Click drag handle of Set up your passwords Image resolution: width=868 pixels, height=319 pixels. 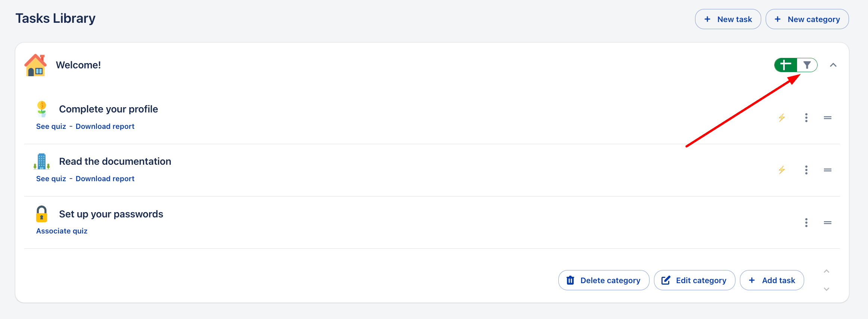(x=828, y=223)
